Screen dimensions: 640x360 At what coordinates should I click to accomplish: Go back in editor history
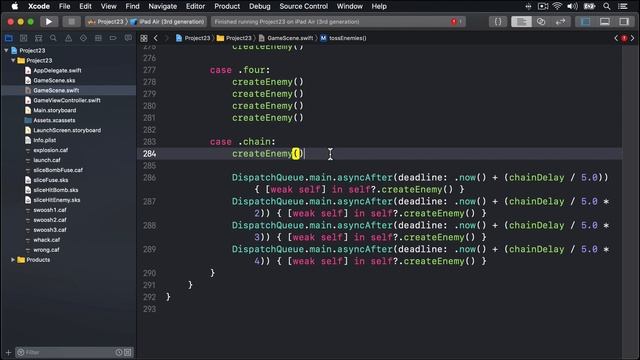pos(156,38)
